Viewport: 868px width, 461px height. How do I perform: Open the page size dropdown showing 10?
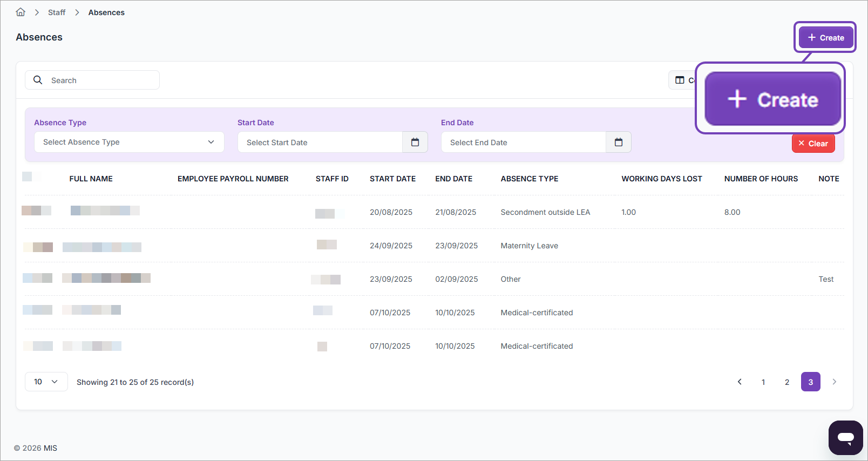(46, 382)
